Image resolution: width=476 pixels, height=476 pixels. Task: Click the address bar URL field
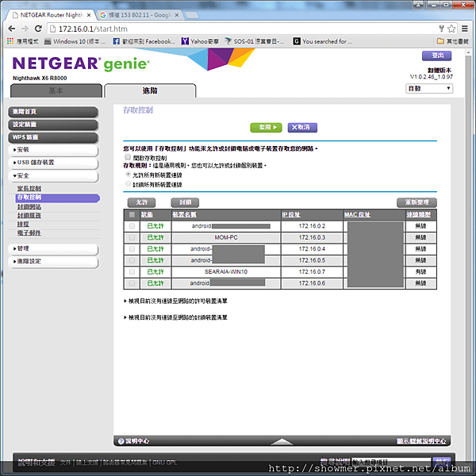(x=243, y=29)
